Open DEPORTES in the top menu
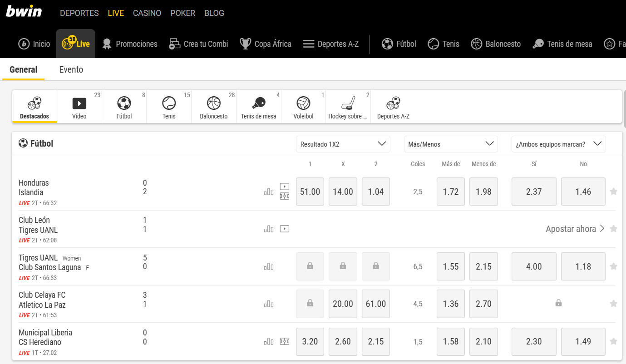The image size is (626, 364). coord(79,13)
